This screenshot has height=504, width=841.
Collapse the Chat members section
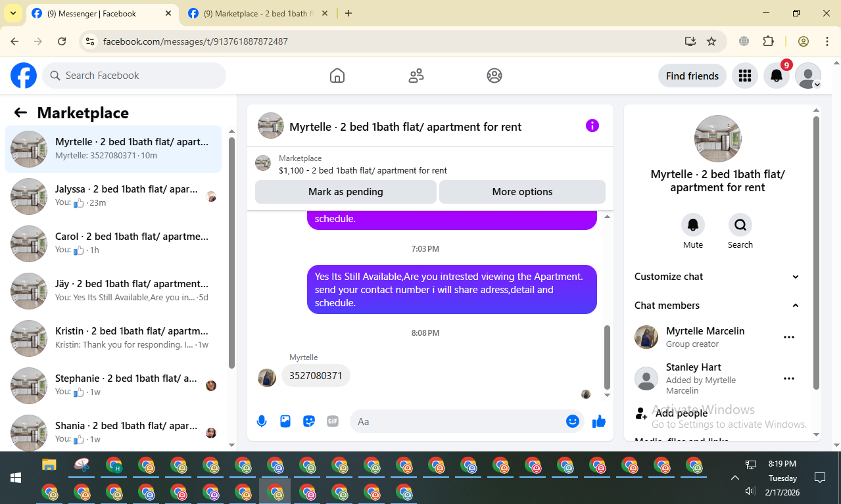[x=717, y=306]
